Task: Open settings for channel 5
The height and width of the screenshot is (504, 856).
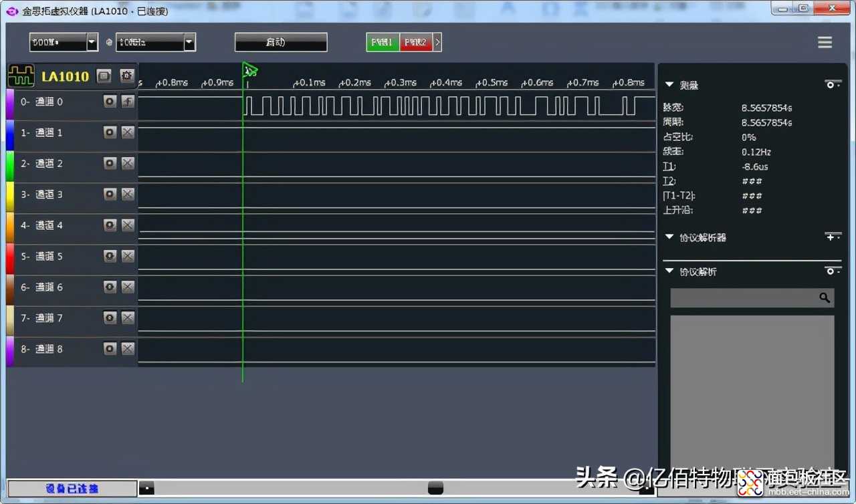Action: (110, 256)
